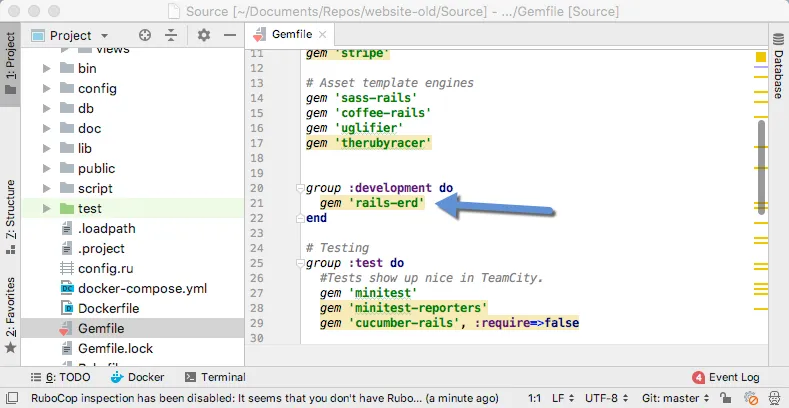Place cursor on 'uglifier' gem line
The width and height of the screenshot is (789, 408).
click(x=354, y=128)
